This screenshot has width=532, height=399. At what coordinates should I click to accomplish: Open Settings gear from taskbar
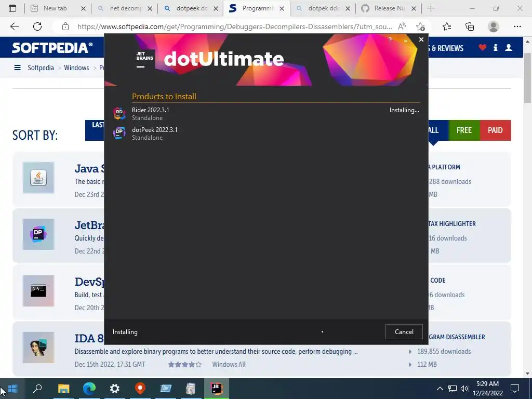[x=115, y=389]
